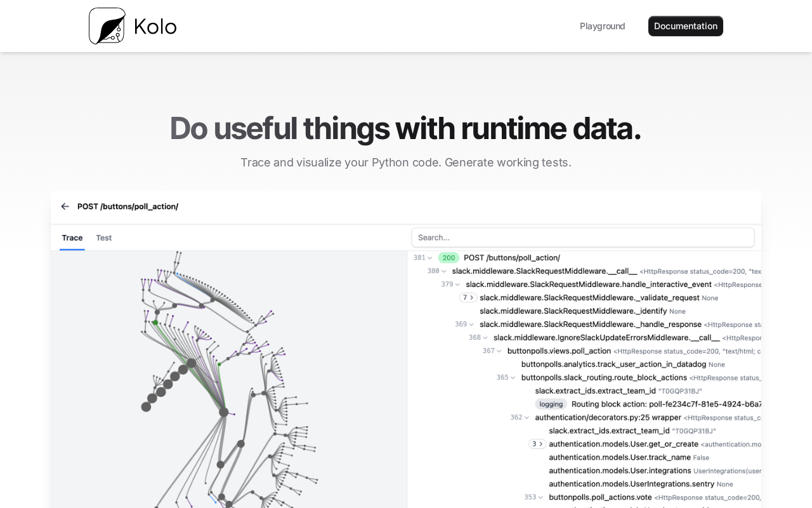The width and height of the screenshot is (812, 508).
Task: Open the Documentation button
Action: pos(685,26)
